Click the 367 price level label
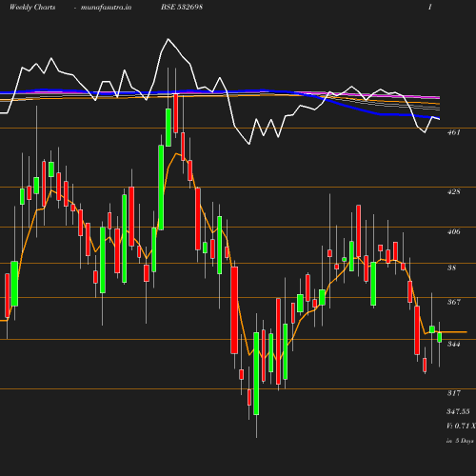 453,302
